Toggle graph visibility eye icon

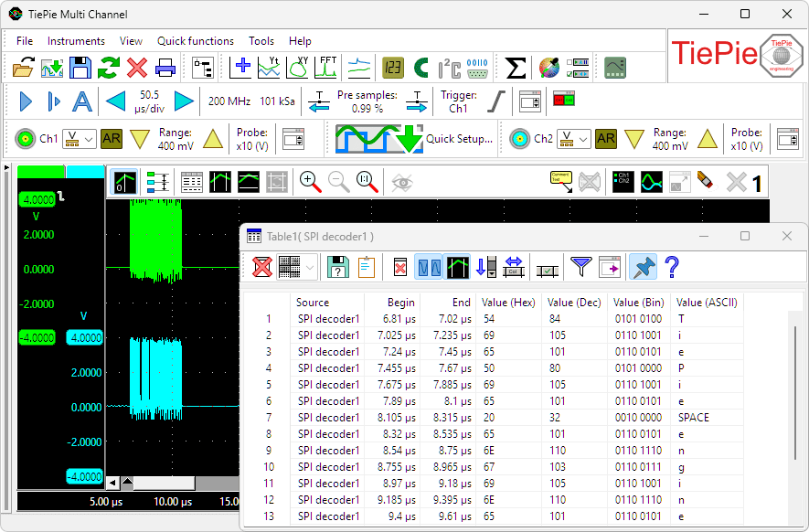click(402, 182)
